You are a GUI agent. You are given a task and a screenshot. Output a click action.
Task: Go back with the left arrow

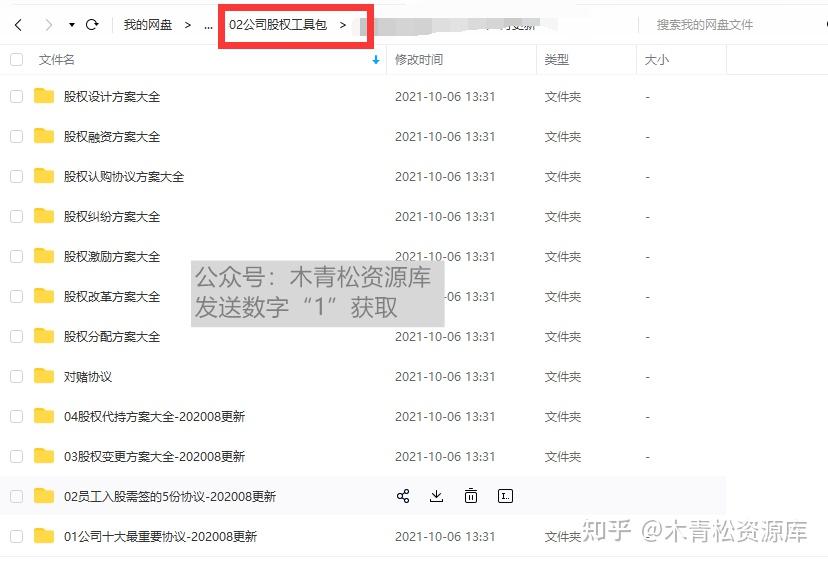(x=18, y=25)
